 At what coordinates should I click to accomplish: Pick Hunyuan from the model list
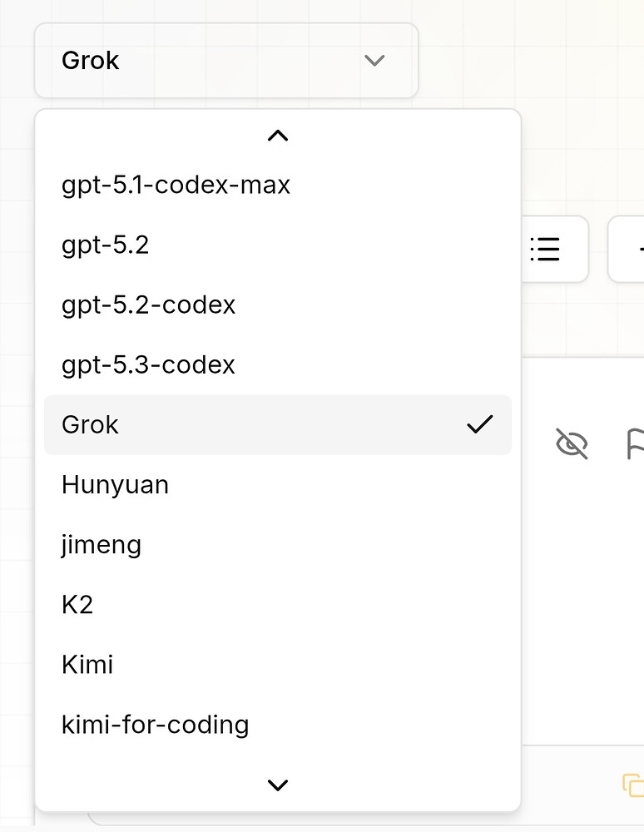click(277, 485)
